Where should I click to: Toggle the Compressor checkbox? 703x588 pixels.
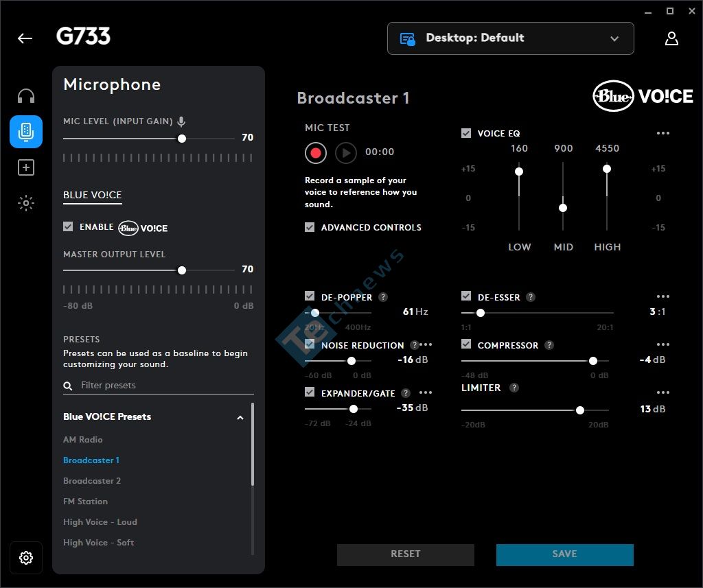[466, 344]
